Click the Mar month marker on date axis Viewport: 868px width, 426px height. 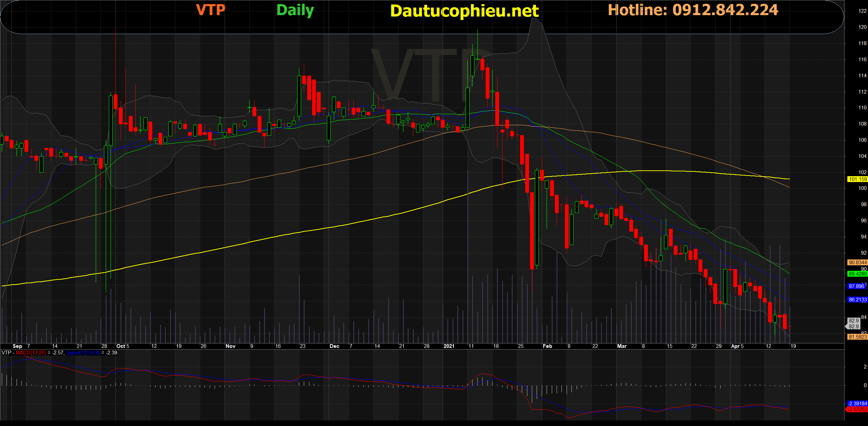622,346
